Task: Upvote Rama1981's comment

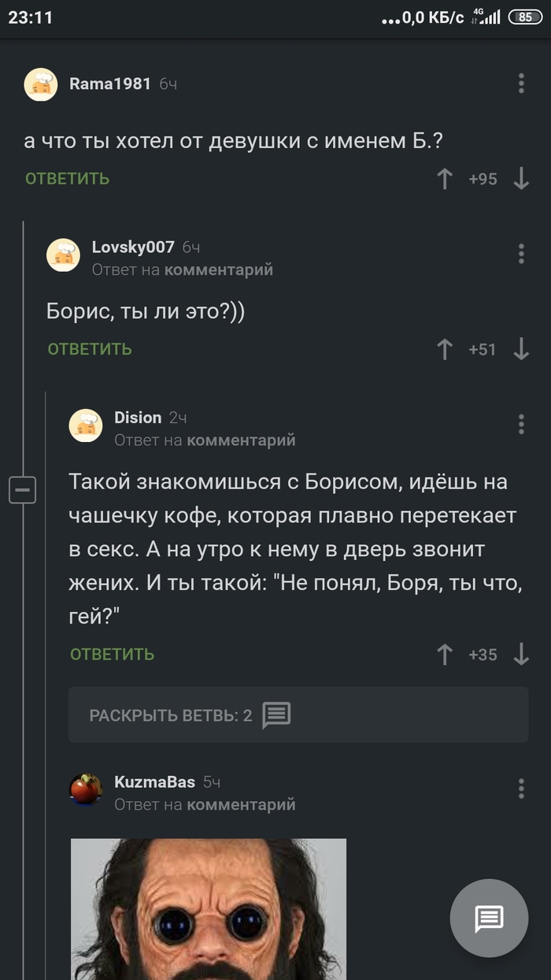Action: point(445,179)
